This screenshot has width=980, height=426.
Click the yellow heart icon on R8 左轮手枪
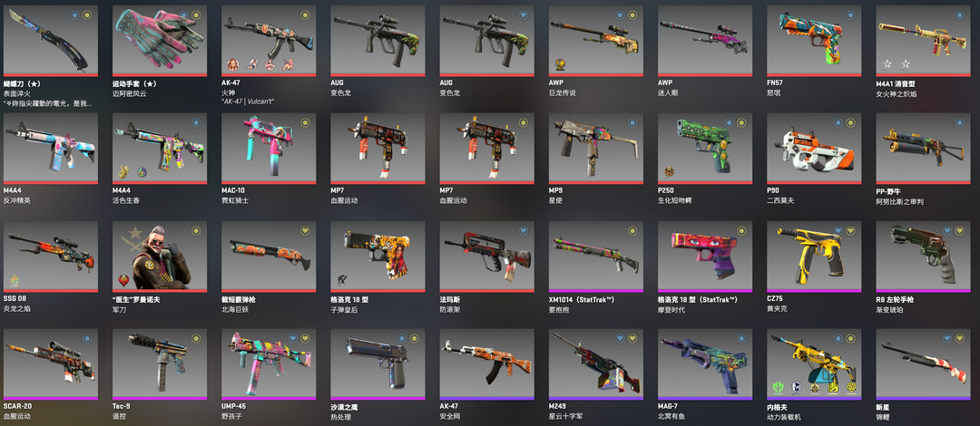click(959, 230)
